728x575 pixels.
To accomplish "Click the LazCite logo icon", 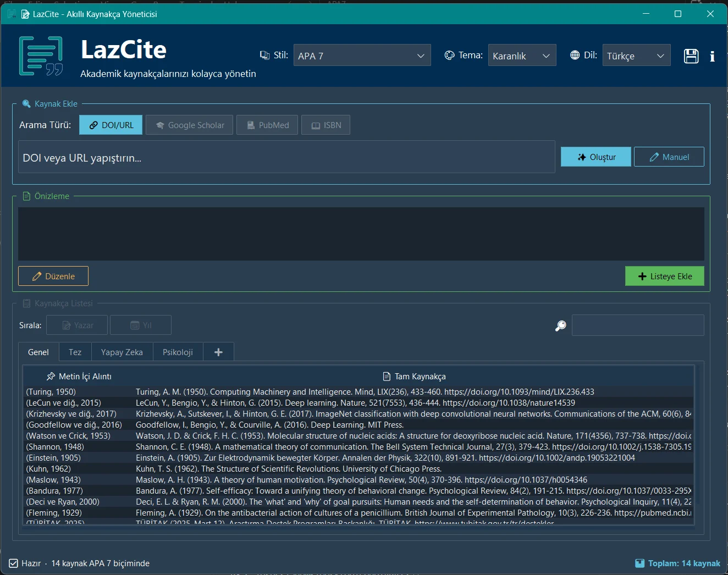I will click(x=41, y=56).
